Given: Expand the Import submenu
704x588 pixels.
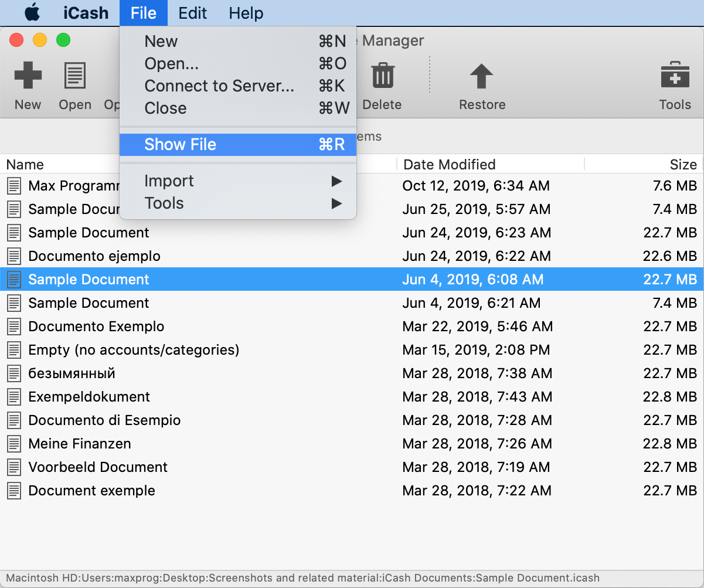Looking at the screenshot, I should (x=238, y=181).
